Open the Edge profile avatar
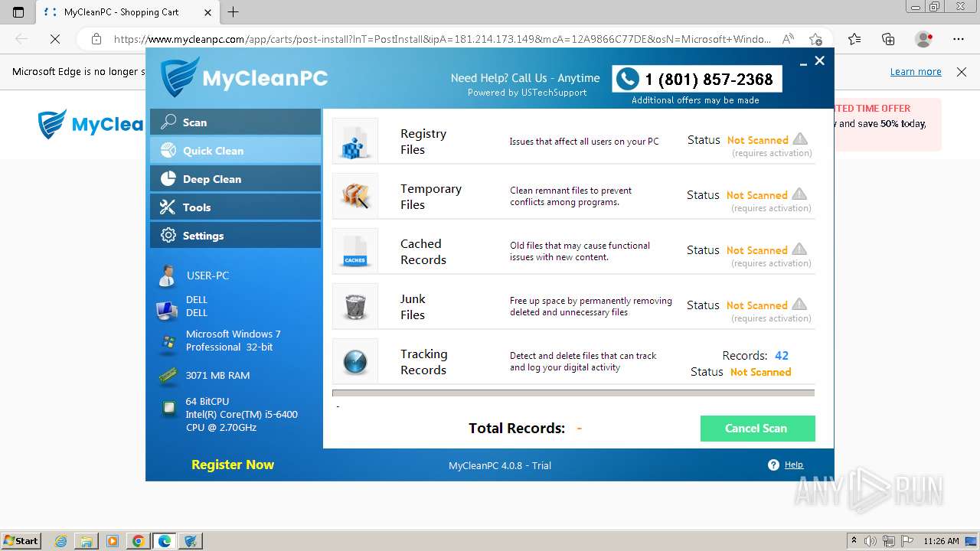This screenshot has height=551, width=980. (x=924, y=39)
